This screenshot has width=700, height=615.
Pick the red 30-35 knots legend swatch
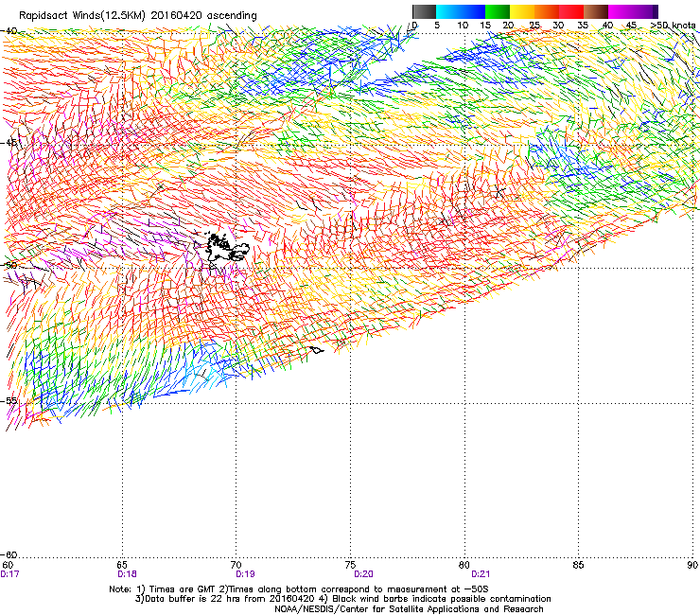pyautogui.click(x=571, y=11)
